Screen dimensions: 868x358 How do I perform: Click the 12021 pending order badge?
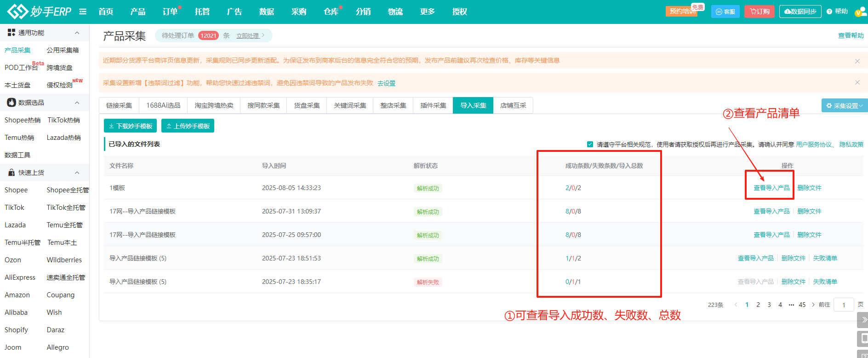[208, 35]
